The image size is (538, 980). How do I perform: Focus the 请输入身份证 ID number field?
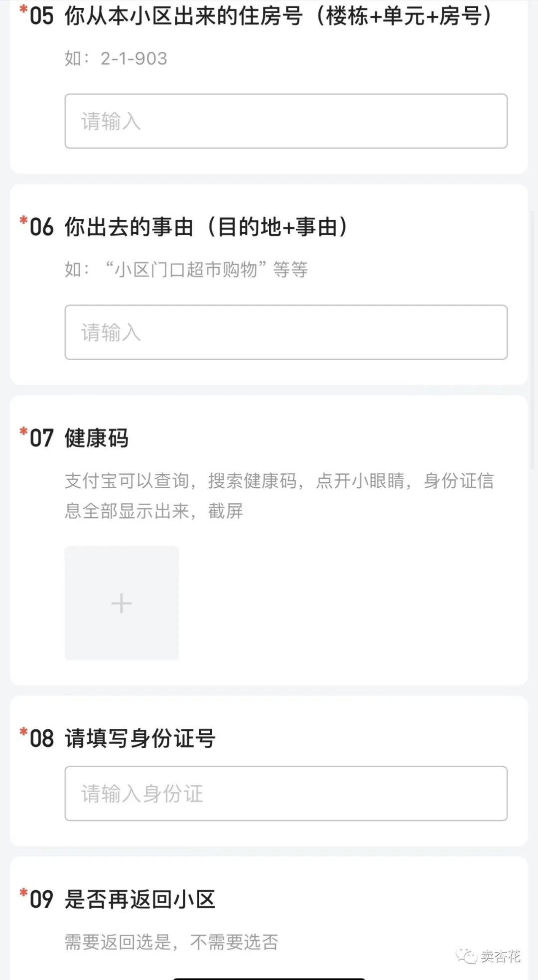click(286, 794)
